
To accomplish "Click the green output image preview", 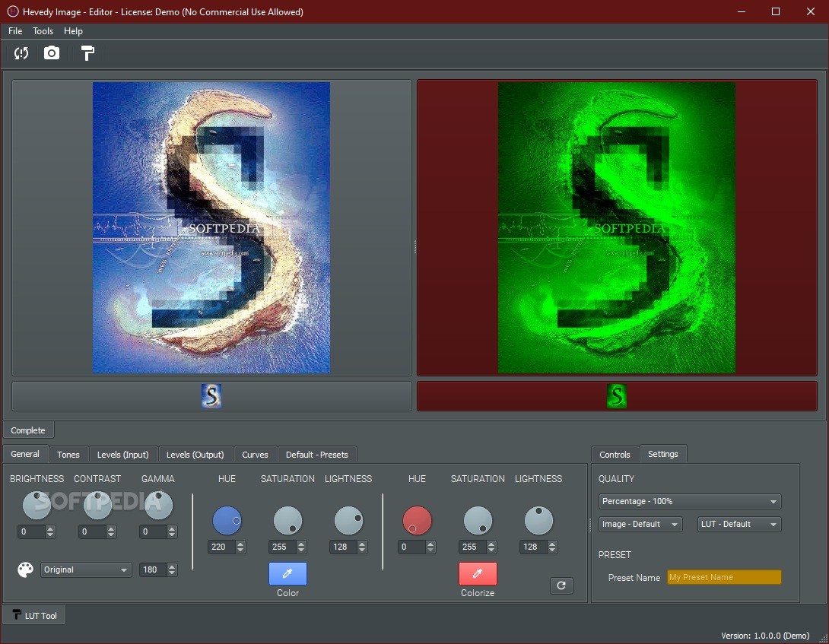I will coord(617,227).
